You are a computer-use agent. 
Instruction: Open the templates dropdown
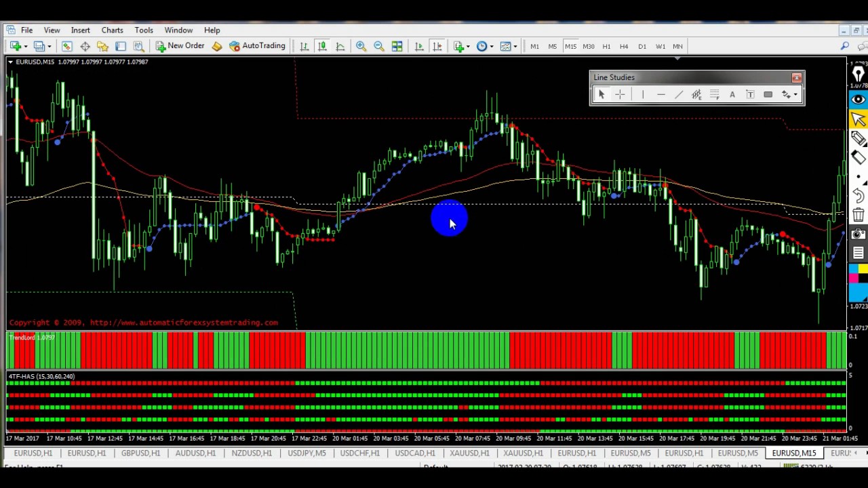[x=508, y=46]
